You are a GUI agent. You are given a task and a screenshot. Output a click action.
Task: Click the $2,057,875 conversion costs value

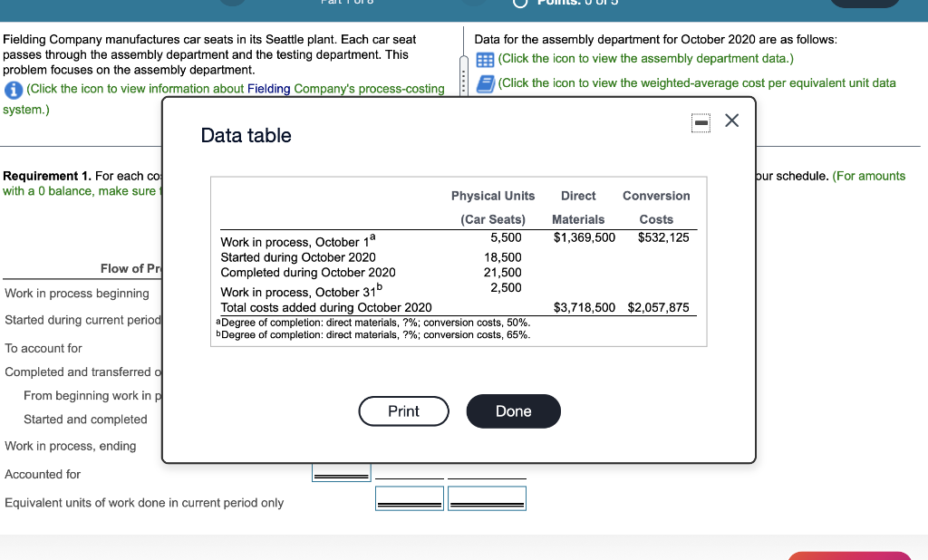click(x=658, y=307)
